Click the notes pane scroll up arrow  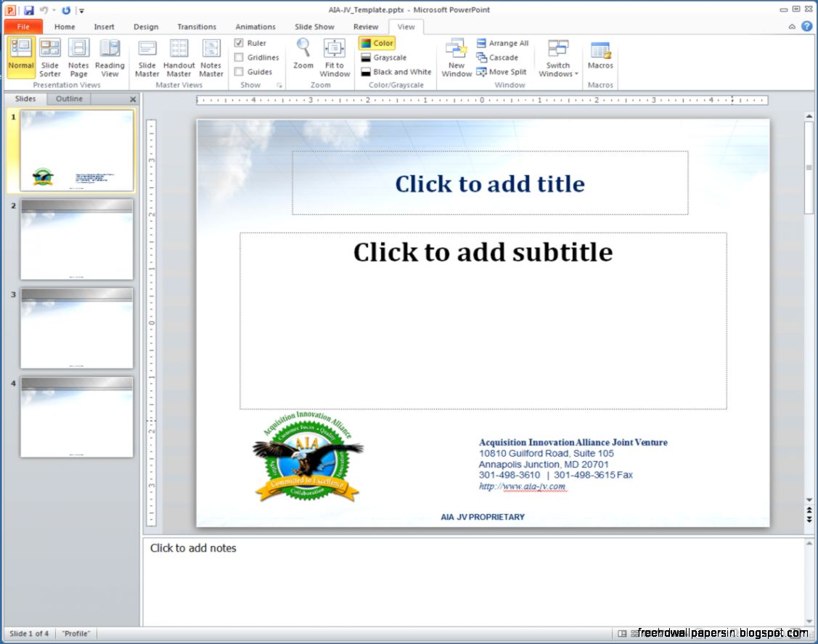[809, 543]
